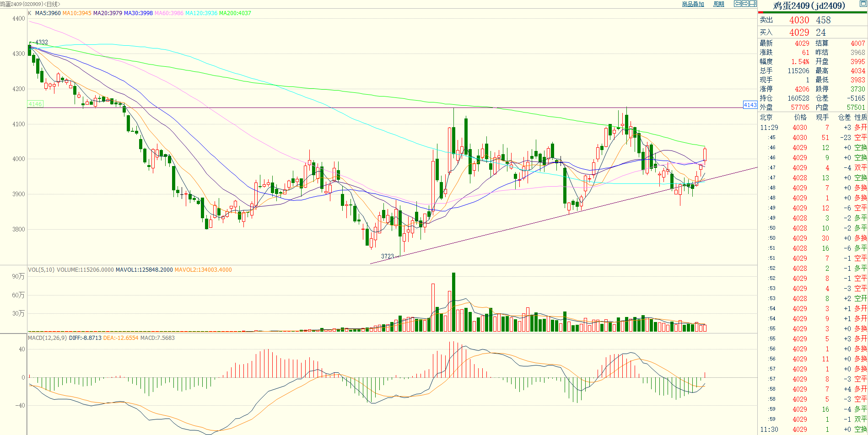This screenshot has height=435, width=868.
Task: Click the 开盘 value 3995
Action: click(858, 62)
